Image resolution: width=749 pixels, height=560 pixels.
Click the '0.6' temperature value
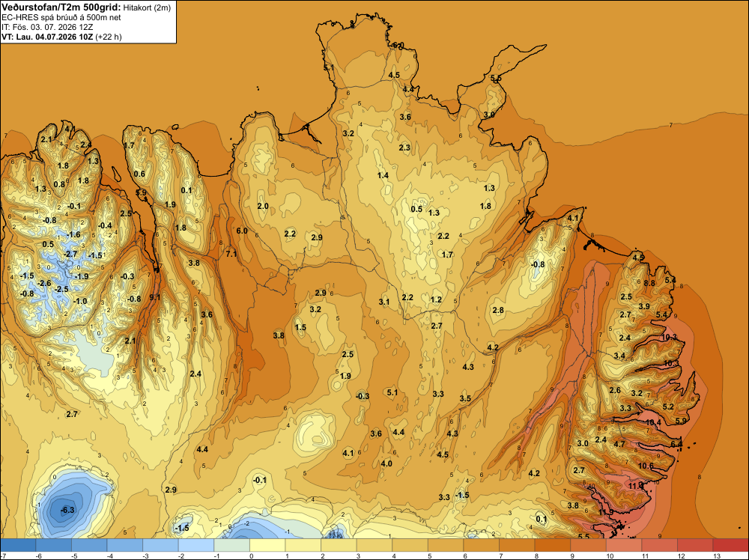[x=139, y=174]
